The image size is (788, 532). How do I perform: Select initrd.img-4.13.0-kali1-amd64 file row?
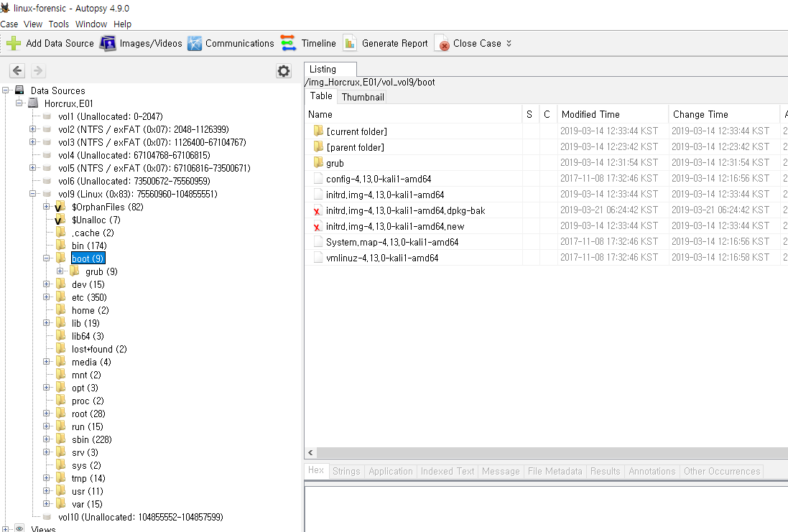pyautogui.click(x=546, y=195)
